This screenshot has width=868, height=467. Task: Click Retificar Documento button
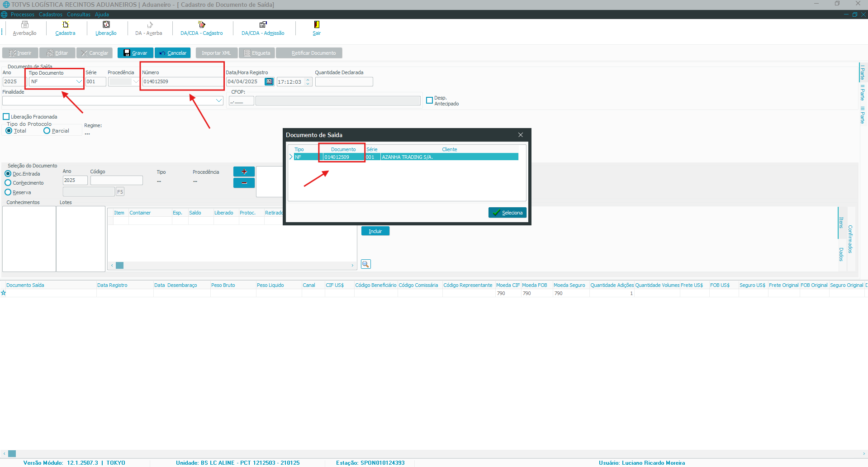309,53
